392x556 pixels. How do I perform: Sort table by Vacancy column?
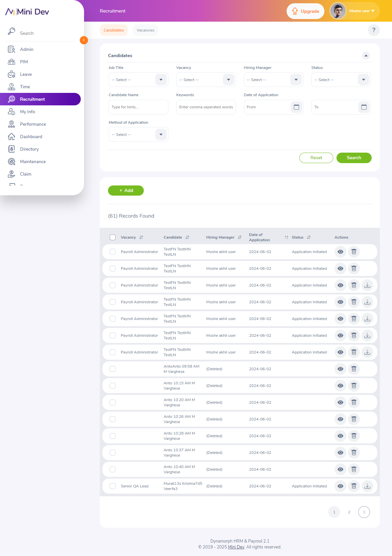click(141, 237)
